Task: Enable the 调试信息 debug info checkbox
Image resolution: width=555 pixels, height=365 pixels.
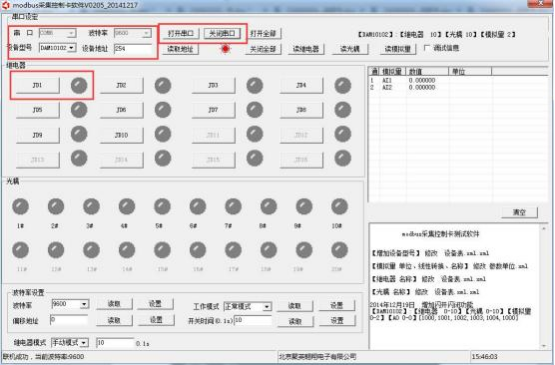Action: [427, 48]
